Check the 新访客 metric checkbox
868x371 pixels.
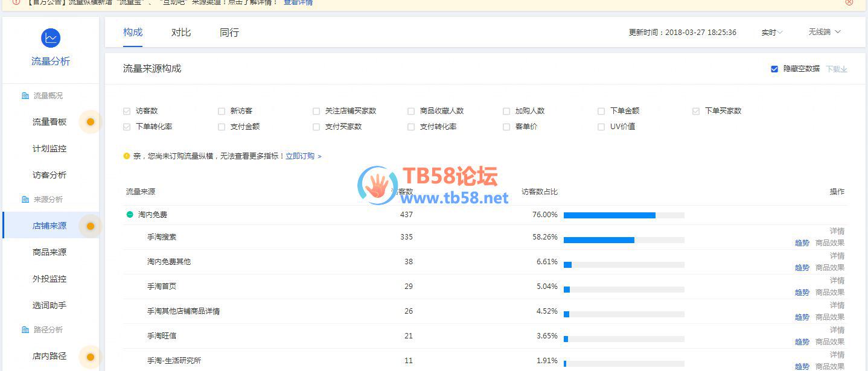coord(222,111)
